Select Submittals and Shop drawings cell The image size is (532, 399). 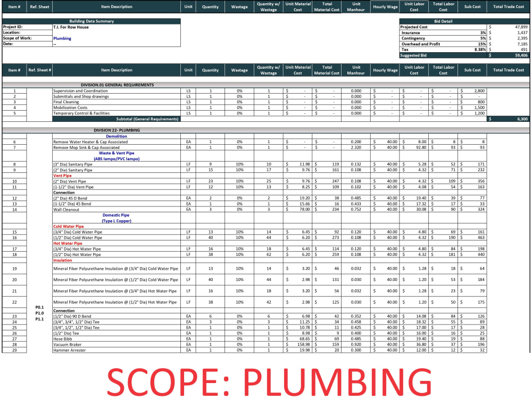(117, 96)
